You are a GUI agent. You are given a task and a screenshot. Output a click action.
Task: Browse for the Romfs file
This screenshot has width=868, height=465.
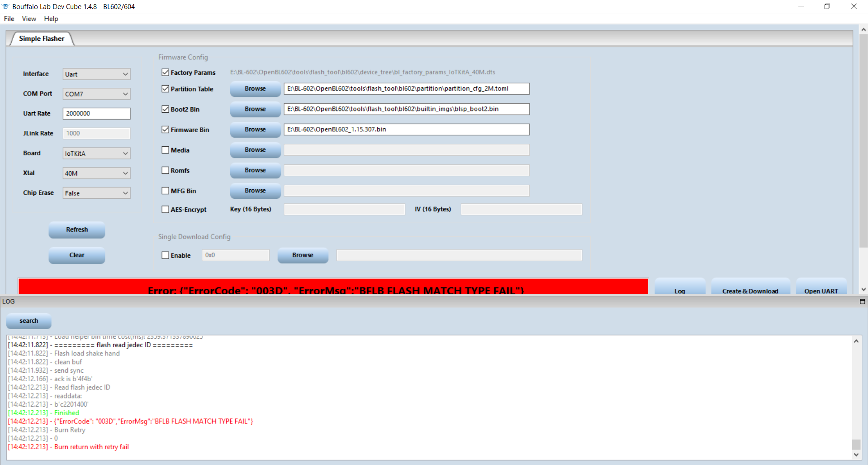[255, 170]
